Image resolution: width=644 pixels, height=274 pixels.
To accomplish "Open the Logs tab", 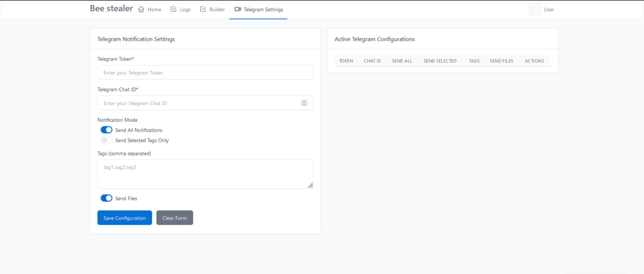I will [x=181, y=10].
